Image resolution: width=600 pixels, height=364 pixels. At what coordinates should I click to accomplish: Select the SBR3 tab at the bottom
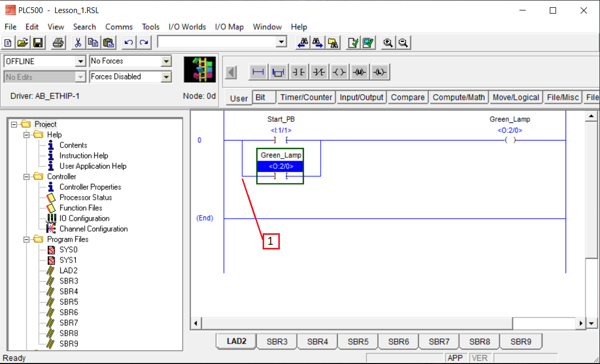(x=277, y=342)
